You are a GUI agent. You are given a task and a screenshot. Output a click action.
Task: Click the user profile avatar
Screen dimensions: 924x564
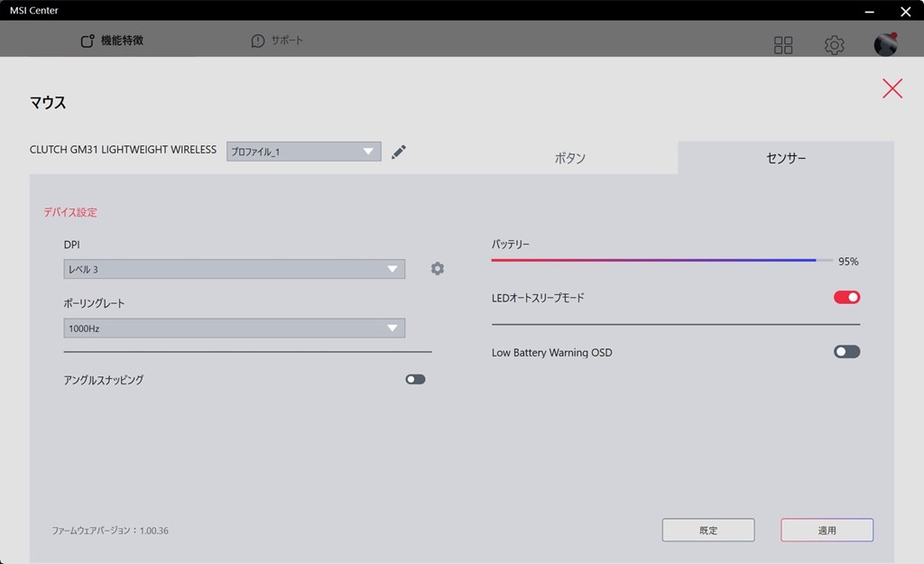point(885,44)
